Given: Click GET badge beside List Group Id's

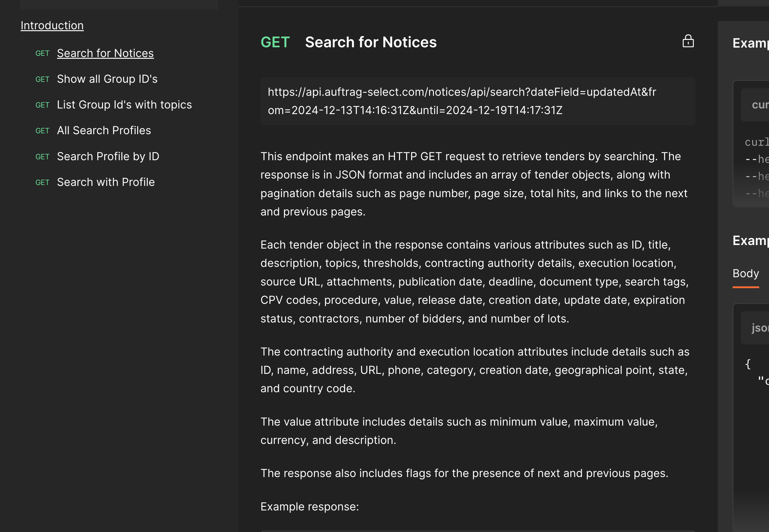Looking at the screenshot, I should (x=42, y=105).
